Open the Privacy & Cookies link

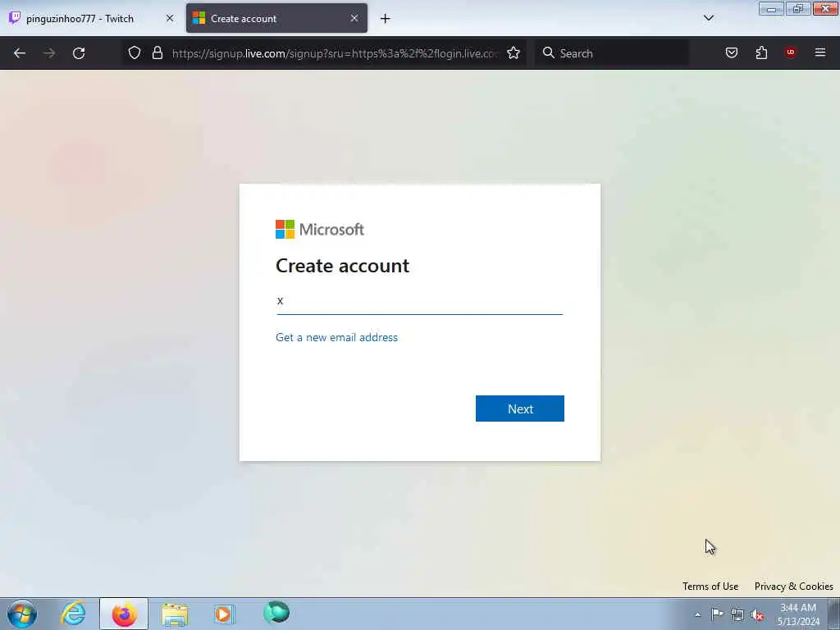(793, 586)
